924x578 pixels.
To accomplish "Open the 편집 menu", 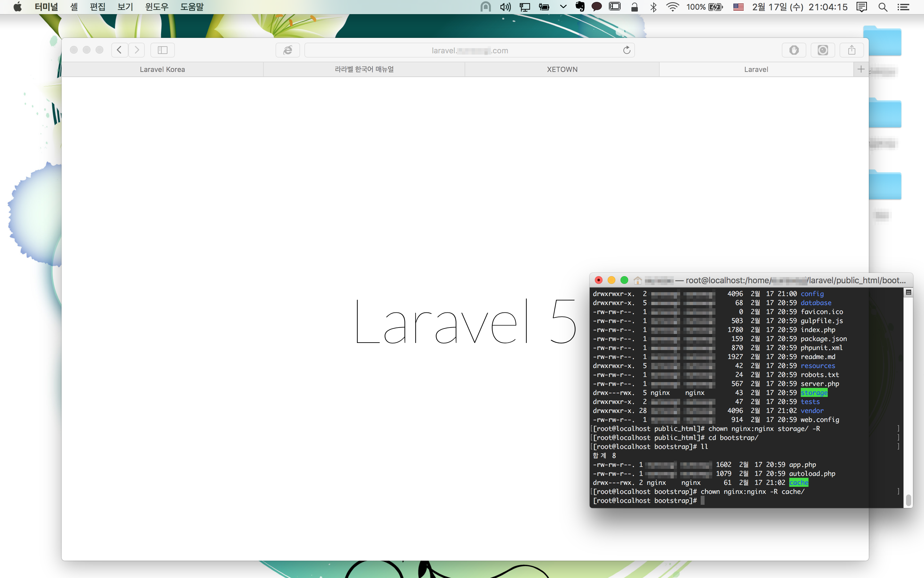I will tap(98, 7).
